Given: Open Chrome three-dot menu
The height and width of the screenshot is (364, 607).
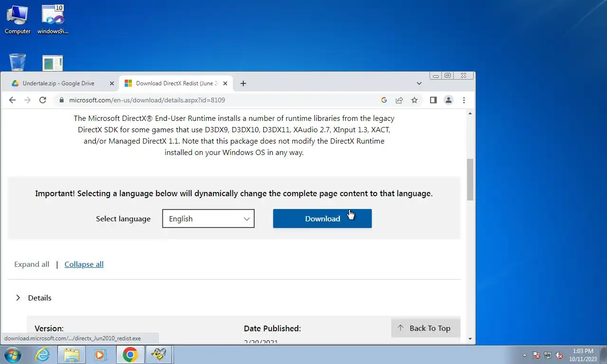Looking at the screenshot, I should [464, 100].
